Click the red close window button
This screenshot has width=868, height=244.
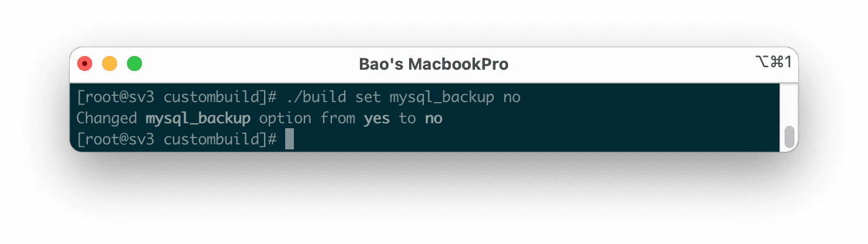85,63
